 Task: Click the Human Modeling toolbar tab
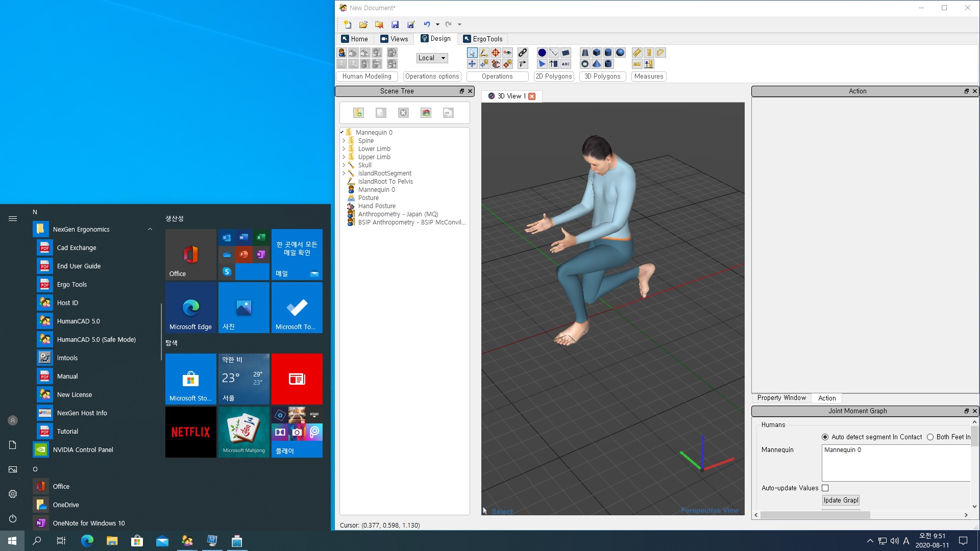(367, 76)
